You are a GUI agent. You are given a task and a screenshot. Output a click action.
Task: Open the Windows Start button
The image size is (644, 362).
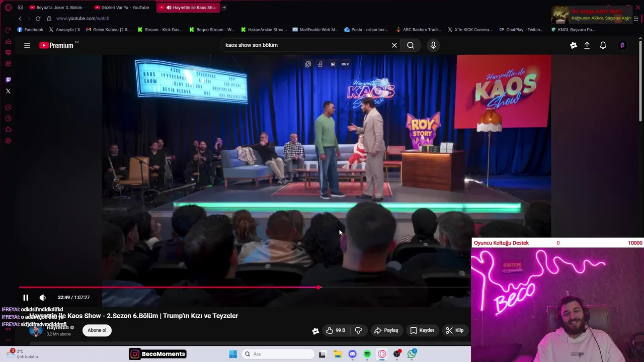[233, 354]
